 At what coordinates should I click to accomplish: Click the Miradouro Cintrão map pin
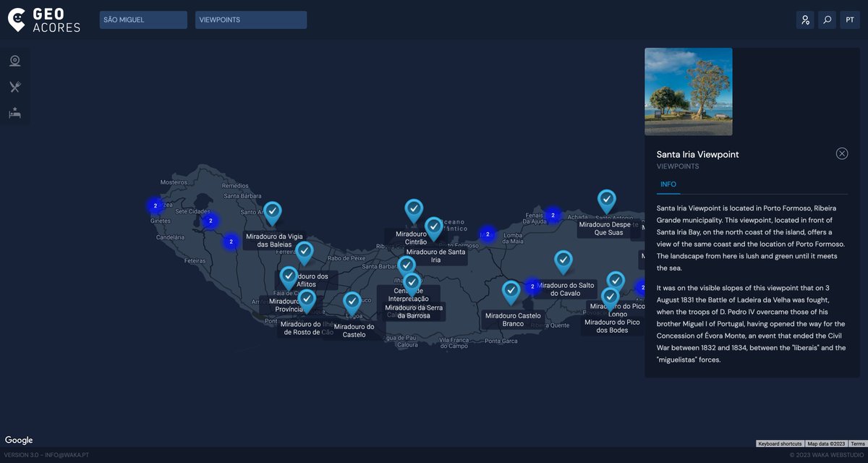(414, 211)
